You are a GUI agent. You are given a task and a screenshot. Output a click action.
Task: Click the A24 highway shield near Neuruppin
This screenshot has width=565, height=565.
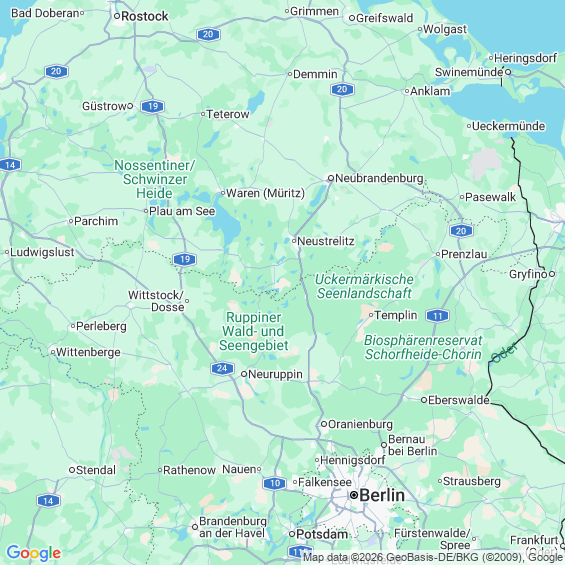click(222, 368)
